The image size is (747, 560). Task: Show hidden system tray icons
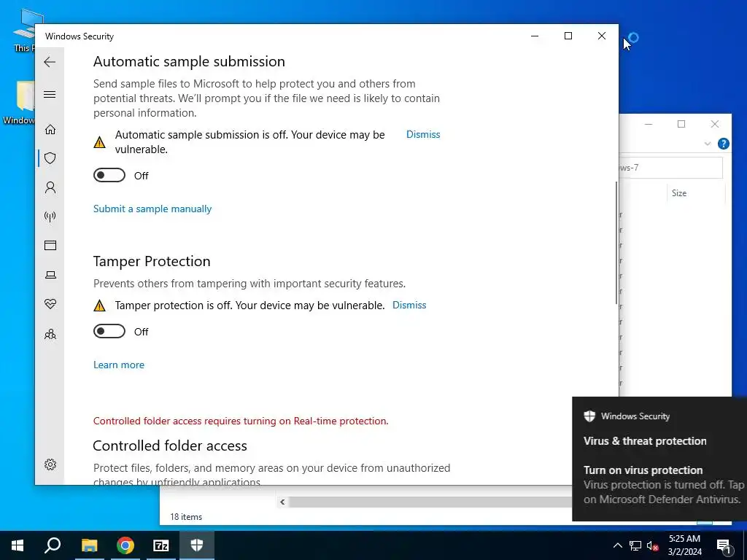click(617, 545)
